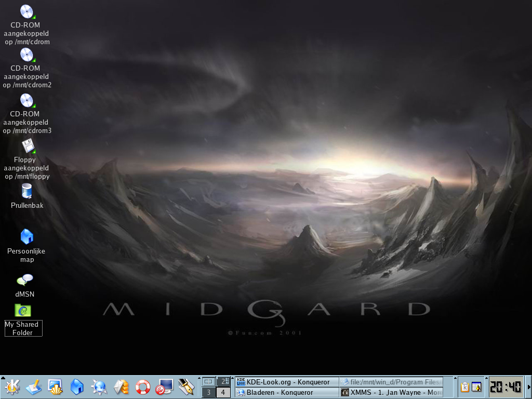Launch the dMSN chat icon
The width and height of the screenshot is (532, 399).
point(25,280)
